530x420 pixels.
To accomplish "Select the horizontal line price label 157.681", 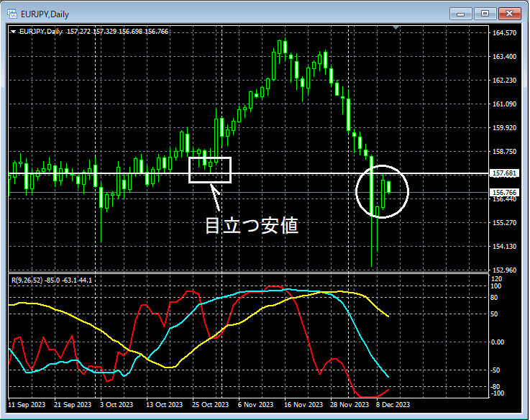I will (504, 173).
